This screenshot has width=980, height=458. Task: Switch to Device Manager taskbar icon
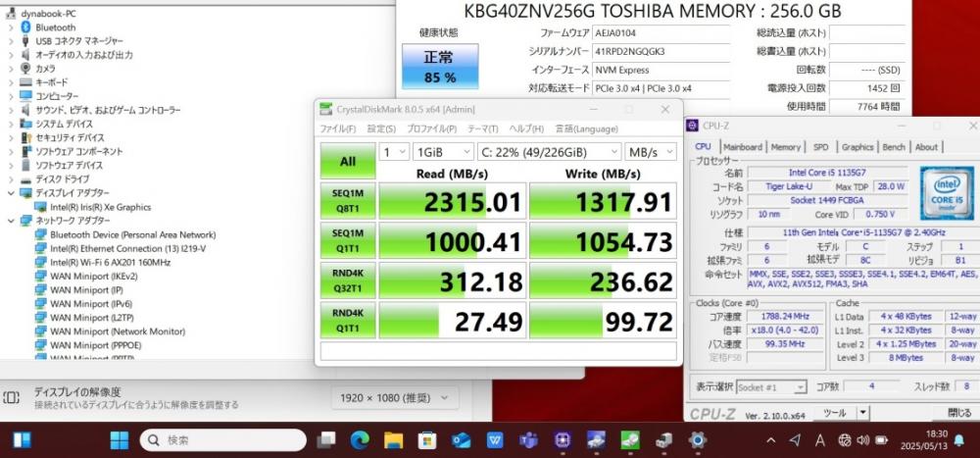(x=663, y=440)
